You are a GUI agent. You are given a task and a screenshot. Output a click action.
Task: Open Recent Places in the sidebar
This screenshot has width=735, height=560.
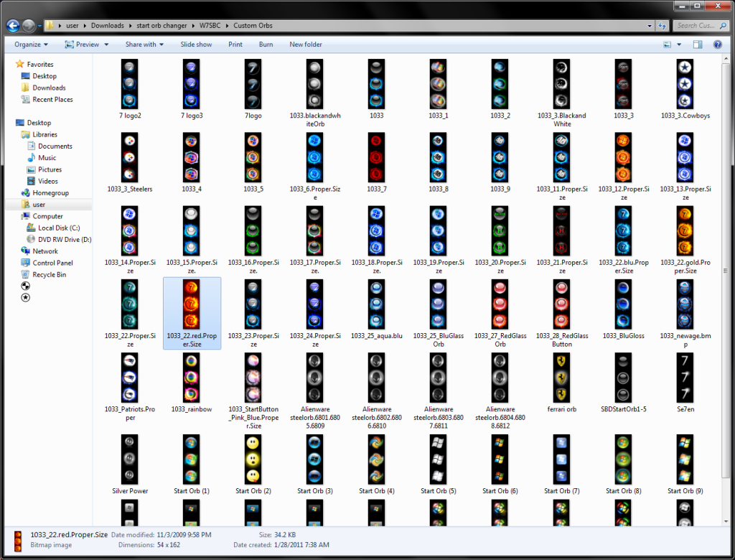[47, 99]
